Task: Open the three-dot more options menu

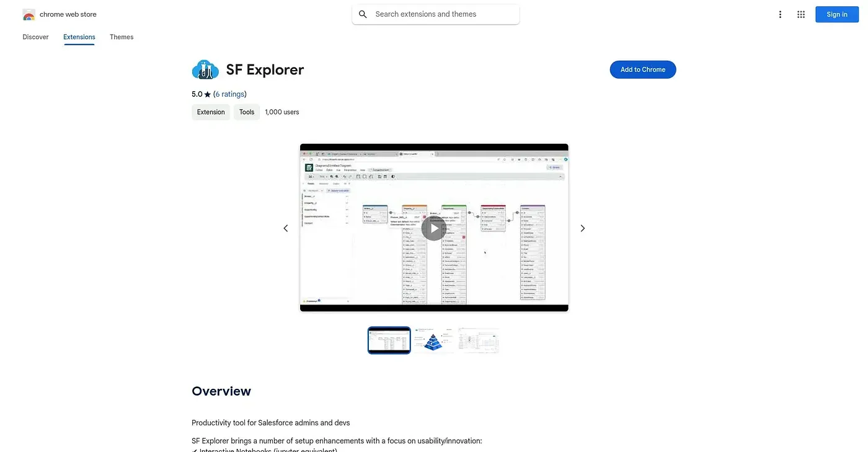Action: coord(780,14)
